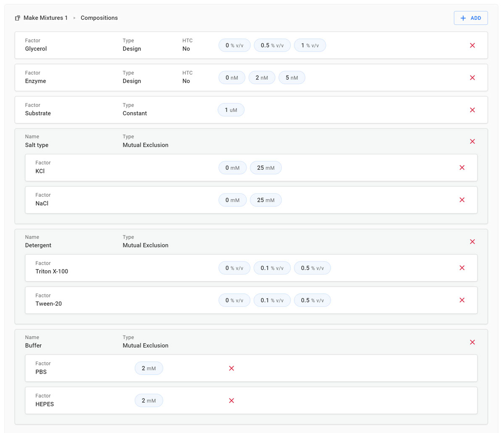Viewport: 504px width, 433px height.
Task: Remove the Buffer mutual exclusion group
Action: click(x=472, y=342)
